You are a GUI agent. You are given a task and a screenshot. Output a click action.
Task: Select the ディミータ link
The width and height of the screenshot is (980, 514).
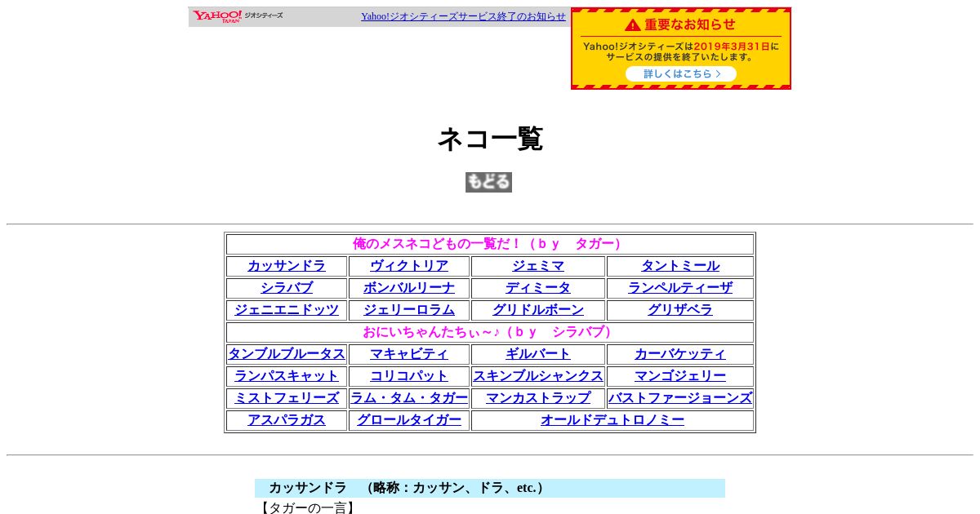pos(538,288)
